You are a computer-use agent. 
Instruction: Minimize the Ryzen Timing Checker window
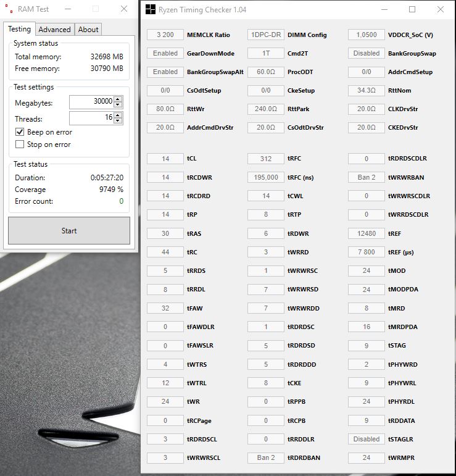tap(384, 9)
